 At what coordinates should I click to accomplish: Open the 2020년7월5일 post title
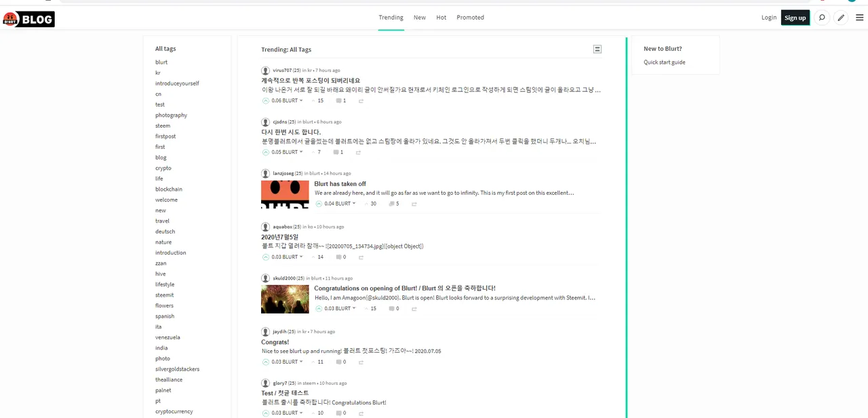280,237
